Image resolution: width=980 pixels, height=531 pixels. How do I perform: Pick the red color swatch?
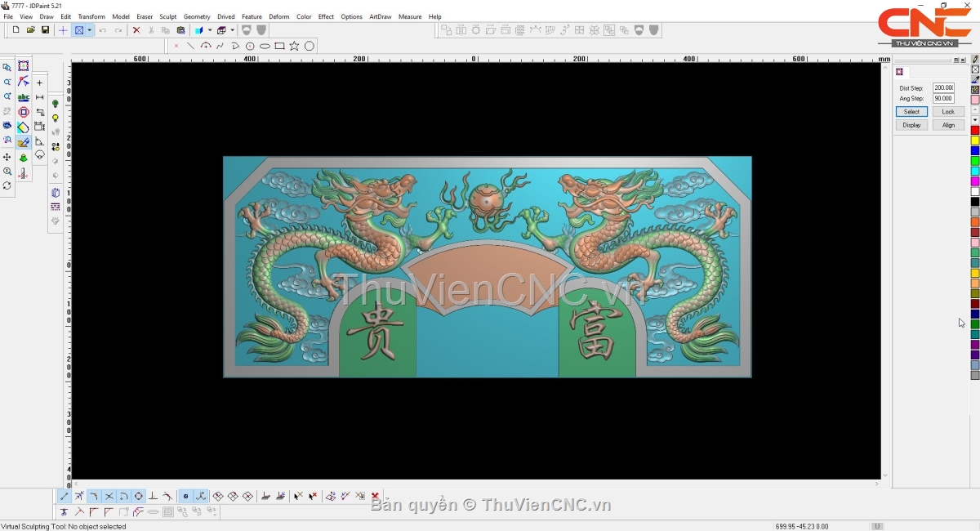[x=975, y=131]
